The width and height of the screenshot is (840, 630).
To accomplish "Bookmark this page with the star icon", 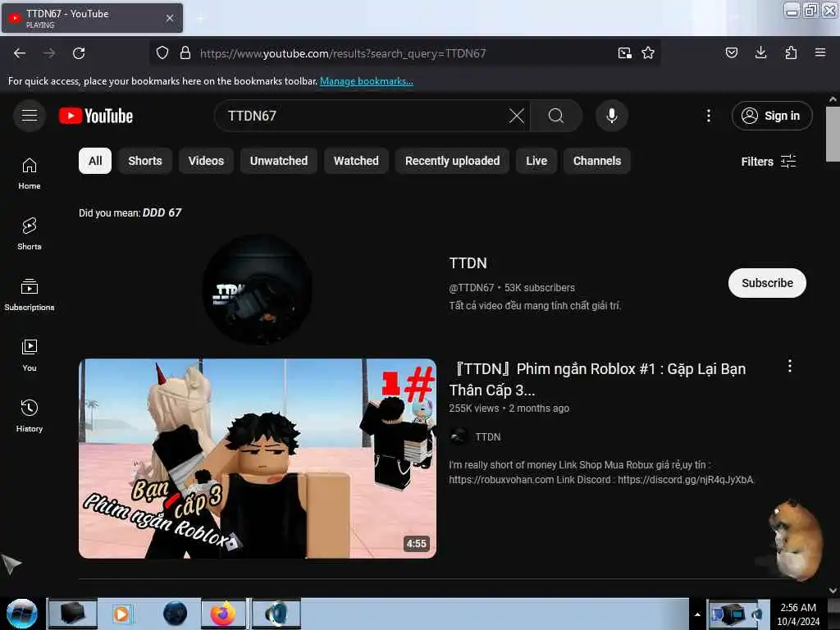I will [648, 52].
